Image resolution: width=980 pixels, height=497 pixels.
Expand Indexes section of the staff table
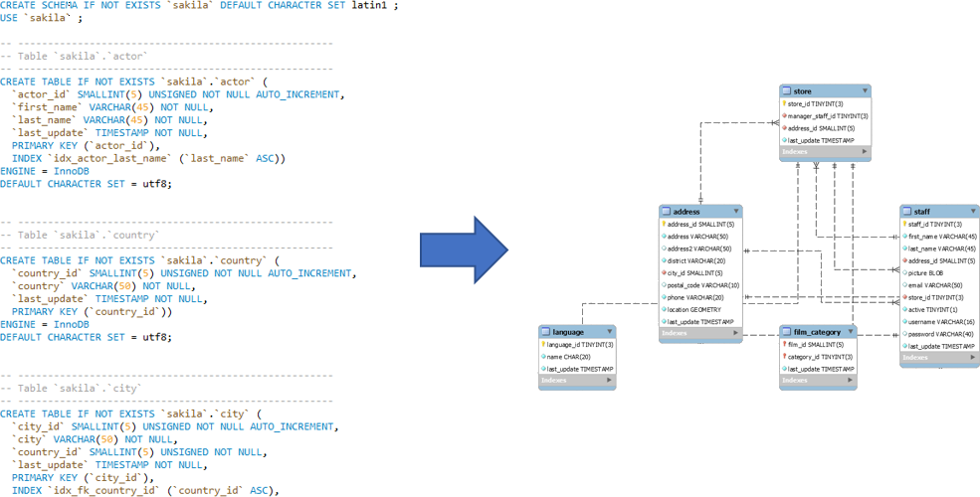tap(973, 358)
